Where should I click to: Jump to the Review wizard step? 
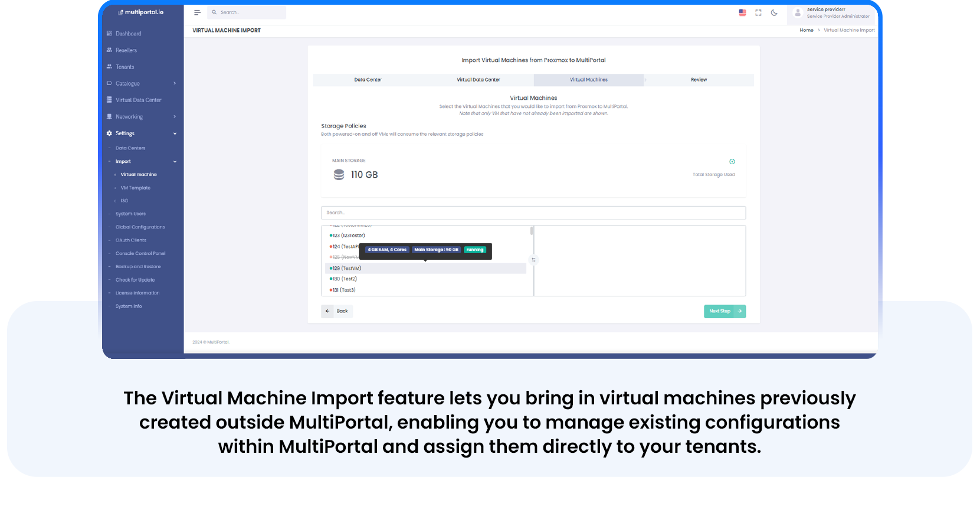(699, 80)
